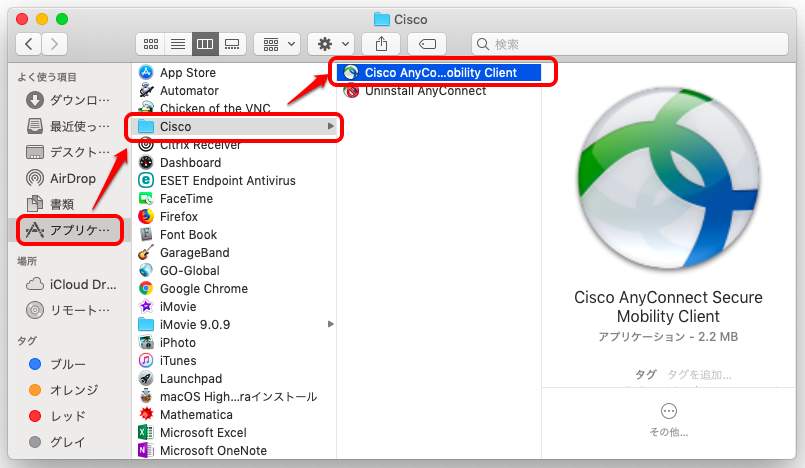This screenshot has height=468, width=805.
Task: Select Font Book in the list
Action: pyautogui.click(x=234, y=235)
